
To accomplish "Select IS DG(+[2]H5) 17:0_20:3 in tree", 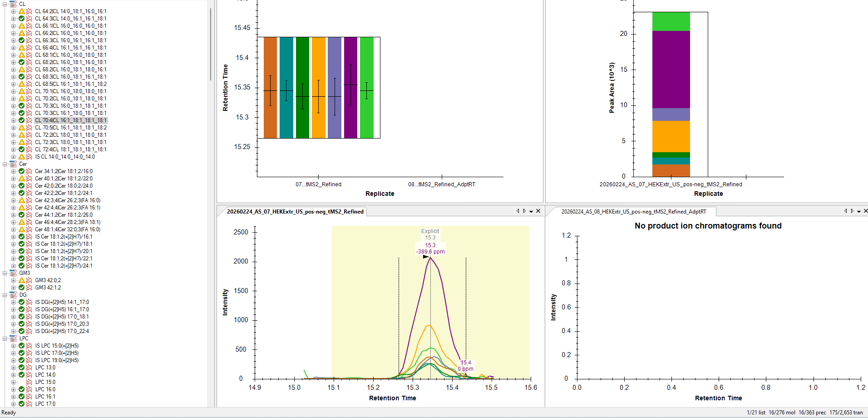I will 62,324.
